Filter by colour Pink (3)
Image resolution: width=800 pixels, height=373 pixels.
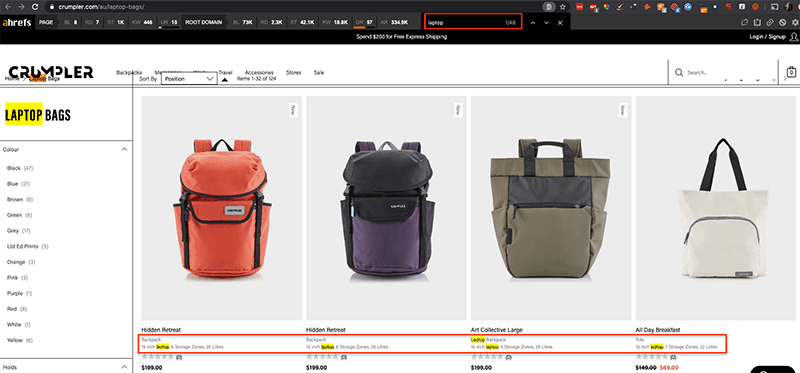tap(17, 278)
